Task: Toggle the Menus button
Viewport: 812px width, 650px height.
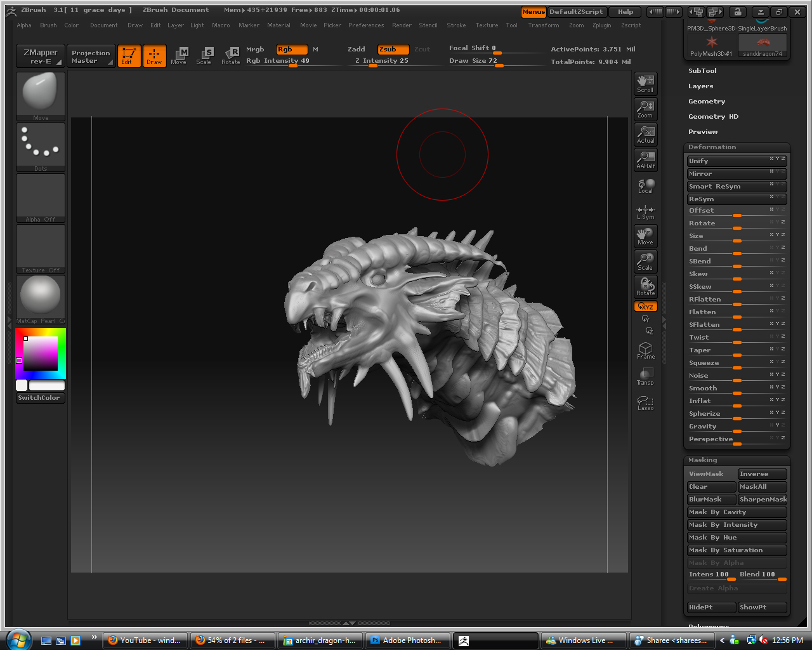Action: click(534, 12)
